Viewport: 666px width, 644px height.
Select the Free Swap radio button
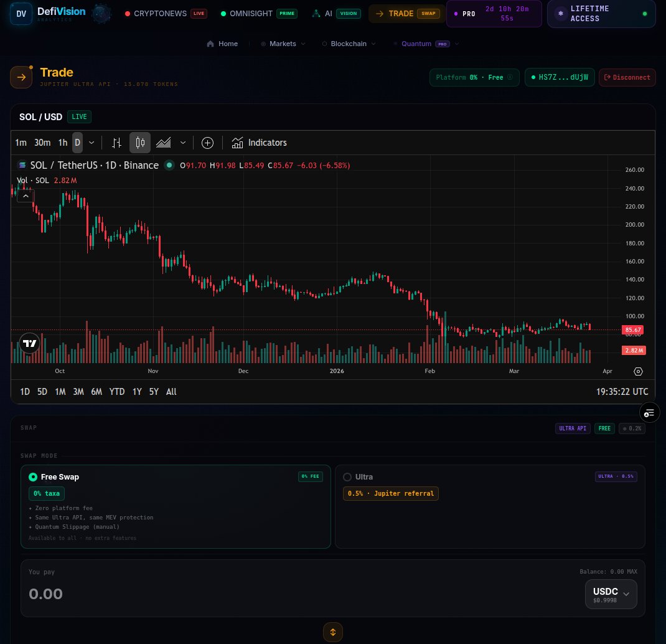tap(33, 477)
